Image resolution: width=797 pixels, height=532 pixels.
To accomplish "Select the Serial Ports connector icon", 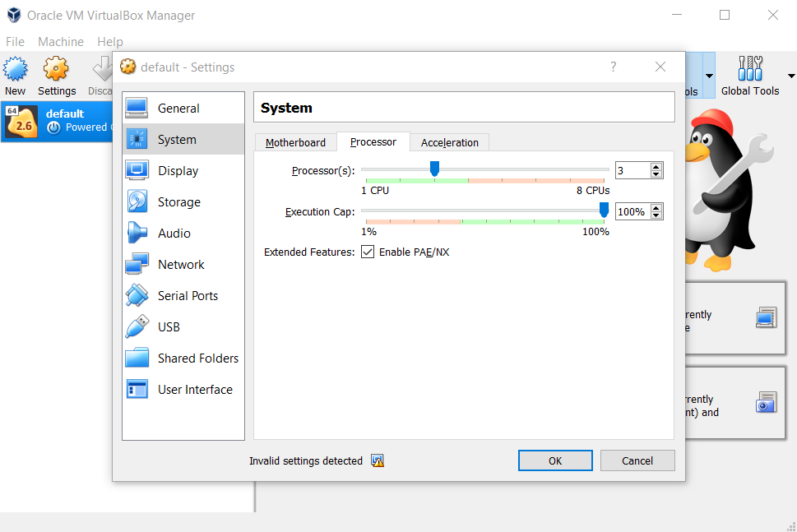I will click(x=137, y=296).
